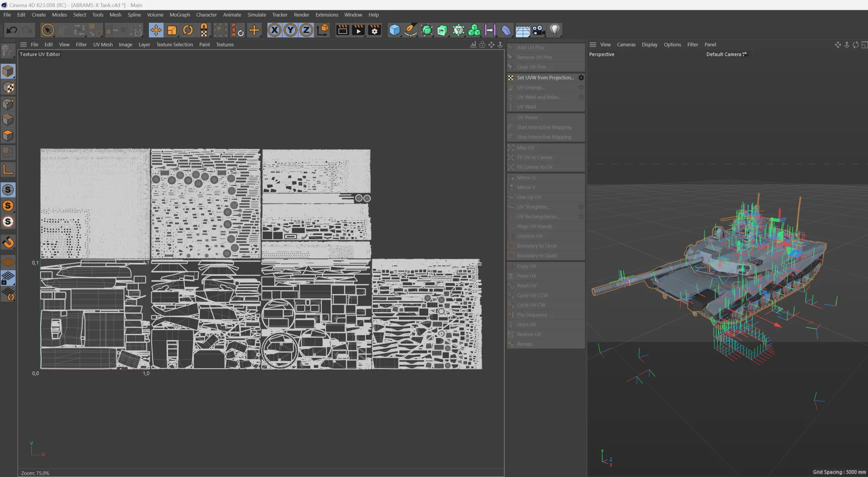Viewport: 868px width, 477px height.
Task: Click Set UVW from Projection command
Action: 545,78
